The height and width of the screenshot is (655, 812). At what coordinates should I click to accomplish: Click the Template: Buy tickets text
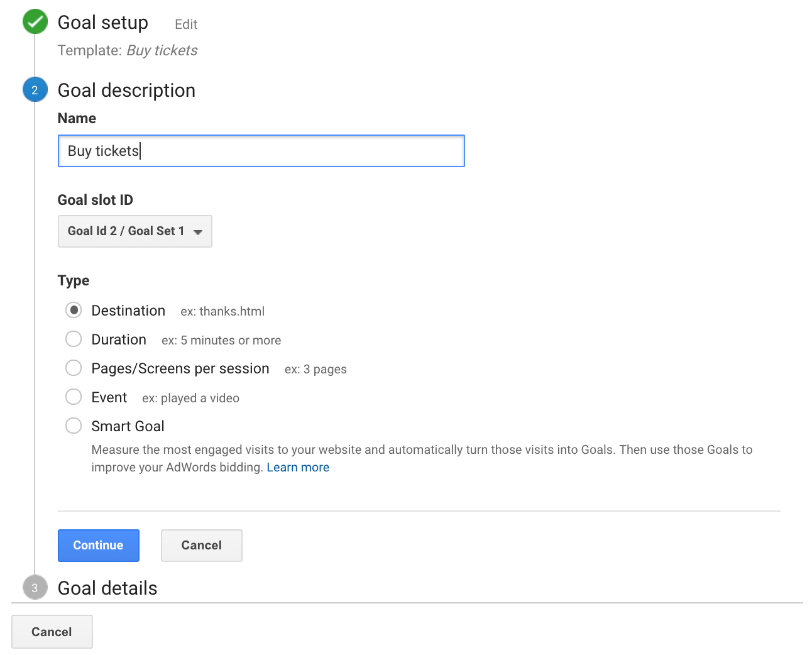point(128,50)
